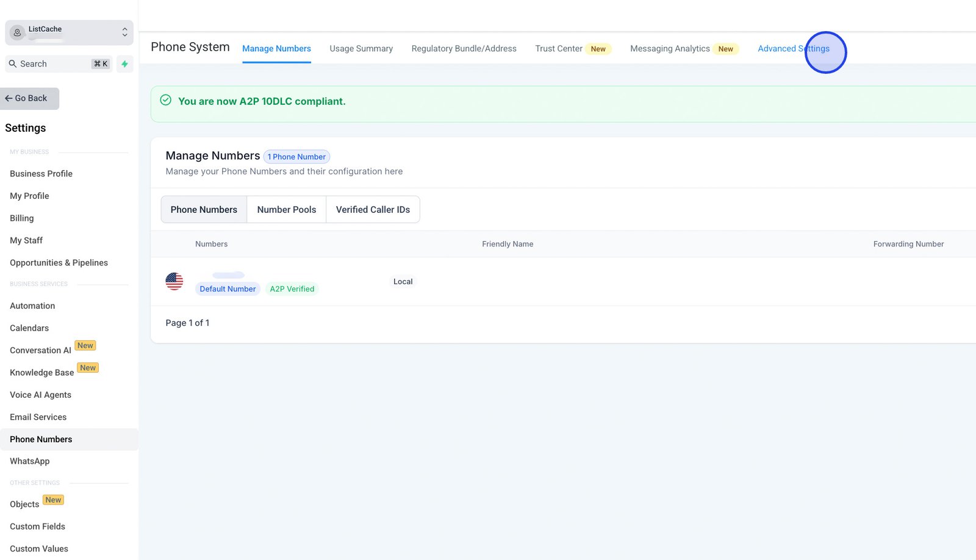
Task: Select the Phone Numbers sub-tab
Action: [204, 209]
